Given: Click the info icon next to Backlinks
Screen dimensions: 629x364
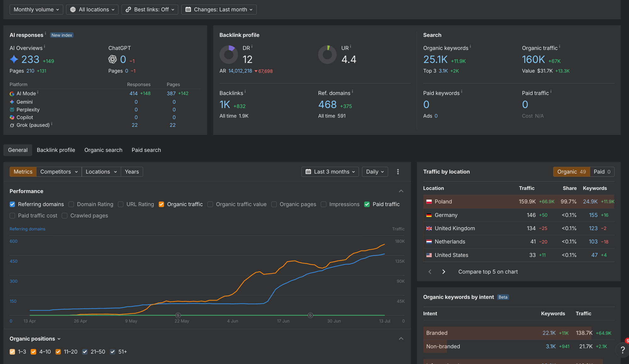Looking at the screenshot, I should (x=245, y=91).
